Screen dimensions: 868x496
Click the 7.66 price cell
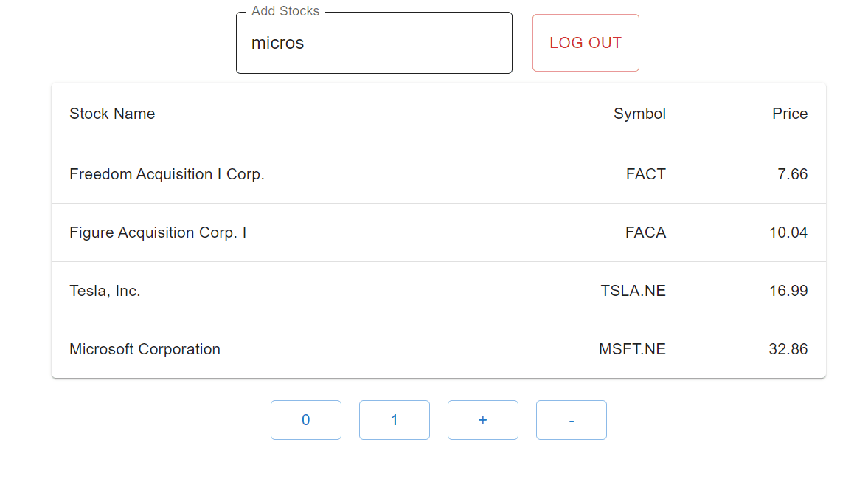click(x=792, y=174)
